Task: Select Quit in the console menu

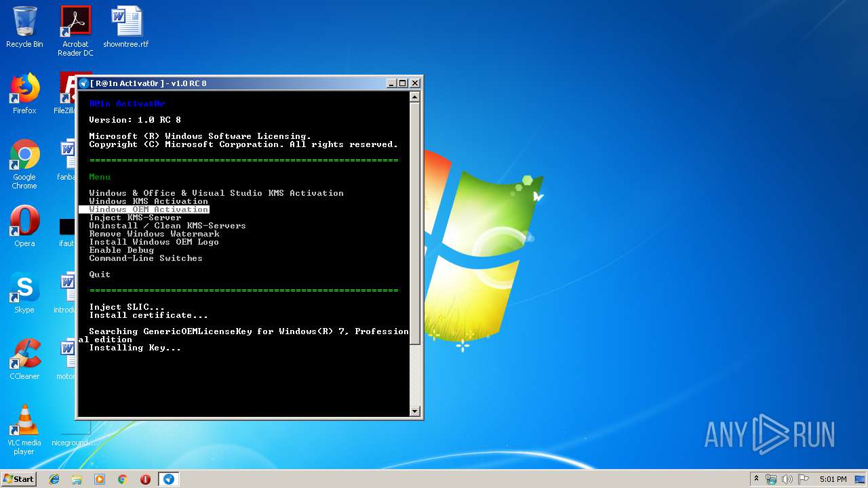Action: (100, 274)
